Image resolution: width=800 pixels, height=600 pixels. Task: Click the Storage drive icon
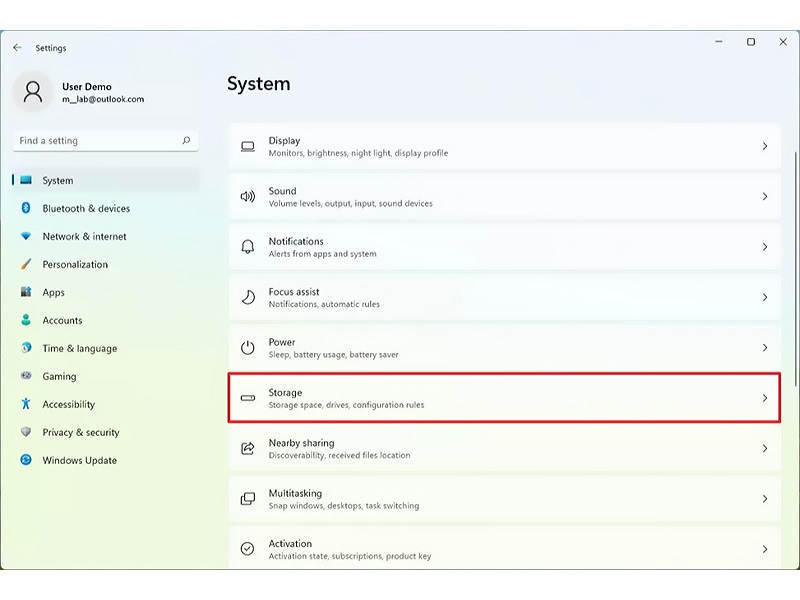tap(248, 398)
